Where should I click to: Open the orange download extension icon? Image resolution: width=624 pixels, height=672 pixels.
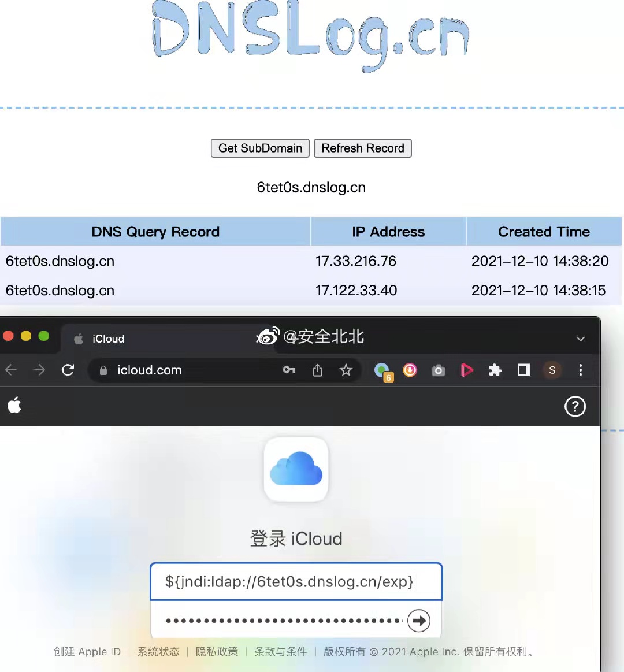coord(410,370)
